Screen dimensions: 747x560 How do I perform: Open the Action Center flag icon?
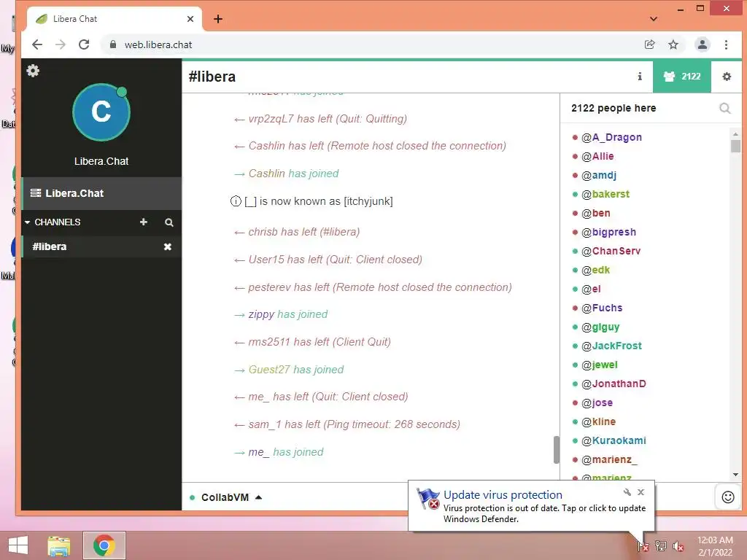[643, 545]
